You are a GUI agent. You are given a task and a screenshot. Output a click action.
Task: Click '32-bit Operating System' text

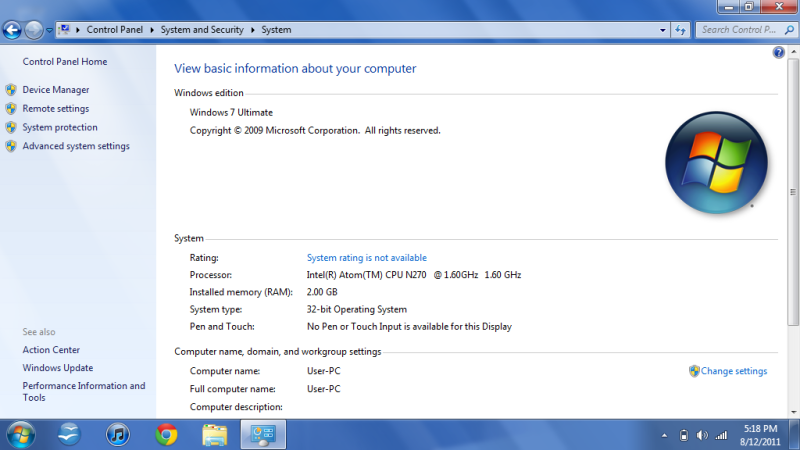357,310
